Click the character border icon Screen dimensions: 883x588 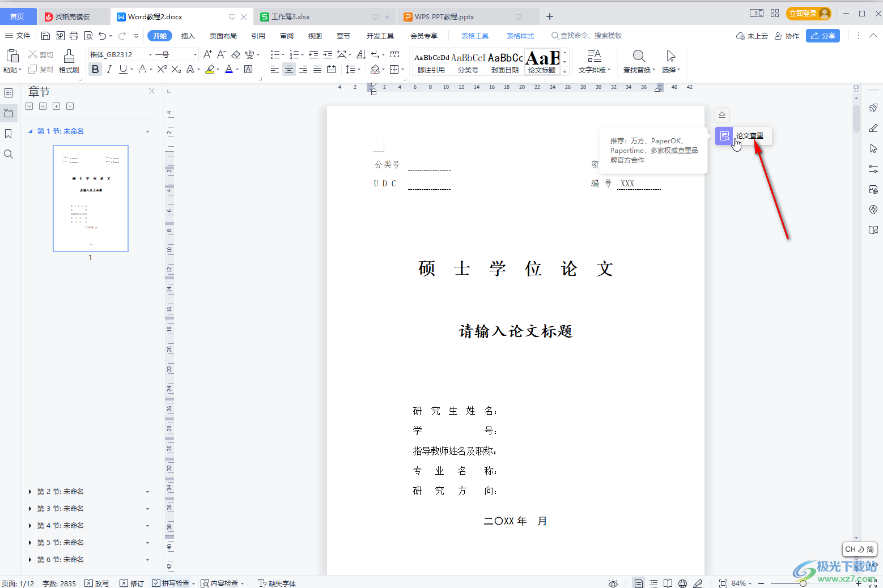248,69
